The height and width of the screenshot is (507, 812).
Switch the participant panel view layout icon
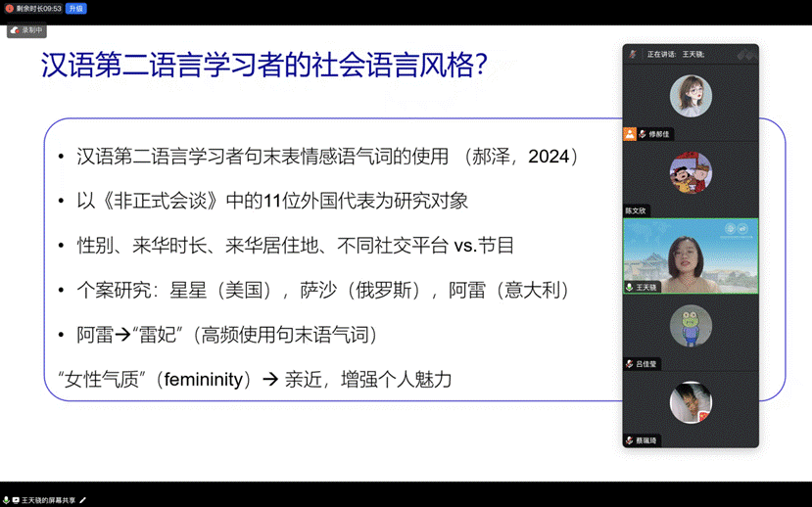[x=746, y=54]
